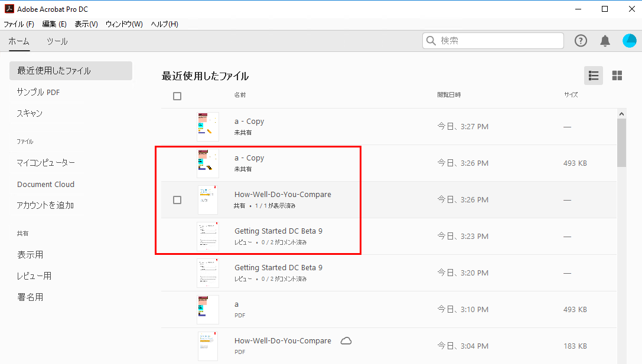The height and width of the screenshot is (364, 642).
Task: Open 署名用 shared files
Action: (x=30, y=297)
